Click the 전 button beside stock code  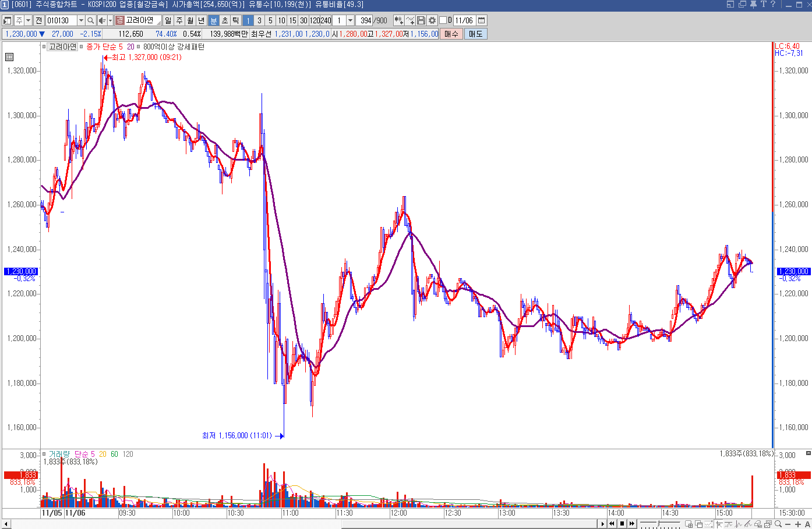pyautogui.click(x=38, y=20)
